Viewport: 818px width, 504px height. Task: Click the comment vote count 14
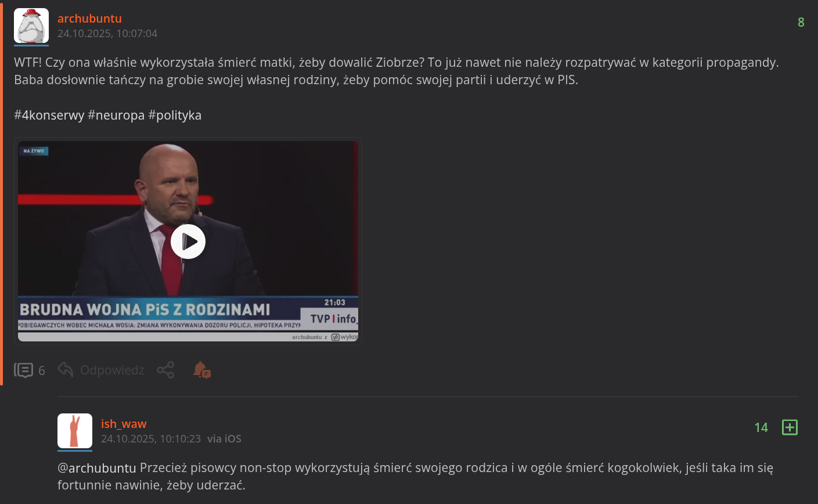point(761,427)
